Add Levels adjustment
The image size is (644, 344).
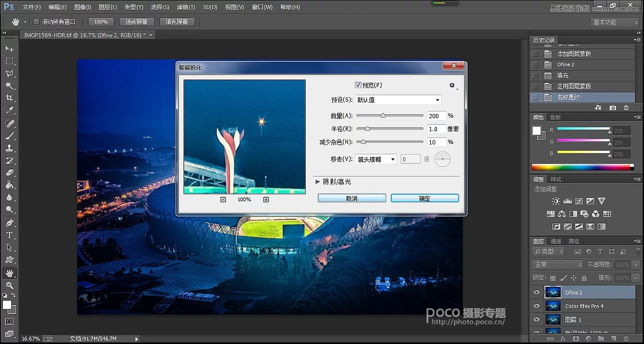(x=568, y=201)
